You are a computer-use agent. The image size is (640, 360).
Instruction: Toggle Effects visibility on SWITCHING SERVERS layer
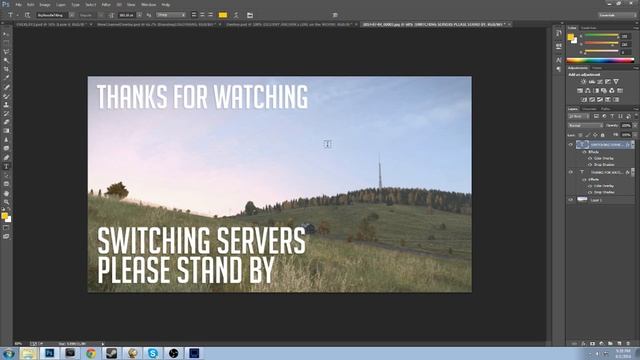tap(584, 152)
